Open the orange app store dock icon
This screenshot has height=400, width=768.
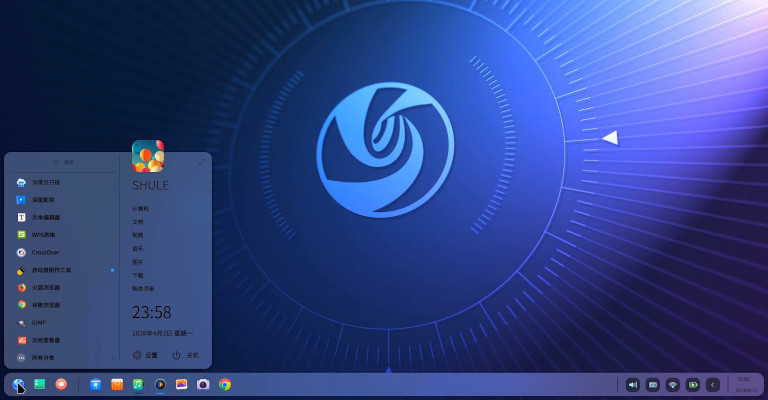[117, 384]
